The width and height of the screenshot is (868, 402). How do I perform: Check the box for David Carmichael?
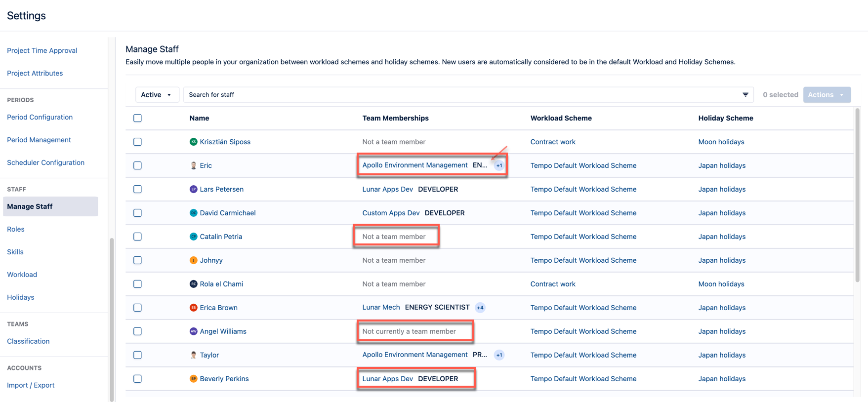137,213
